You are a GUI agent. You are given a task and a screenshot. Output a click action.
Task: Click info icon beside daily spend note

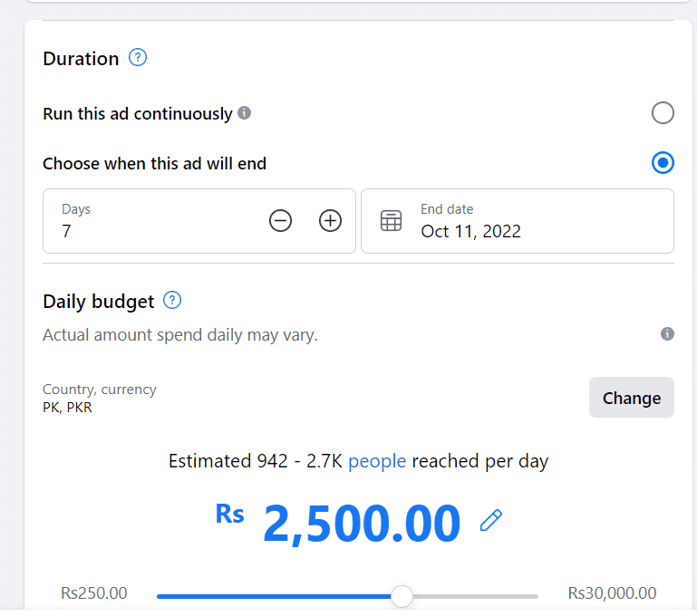click(667, 333)
